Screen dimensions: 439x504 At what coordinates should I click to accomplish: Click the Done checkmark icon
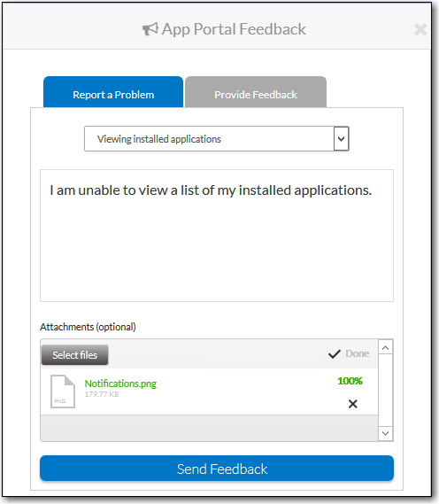[x=335, y=354]
